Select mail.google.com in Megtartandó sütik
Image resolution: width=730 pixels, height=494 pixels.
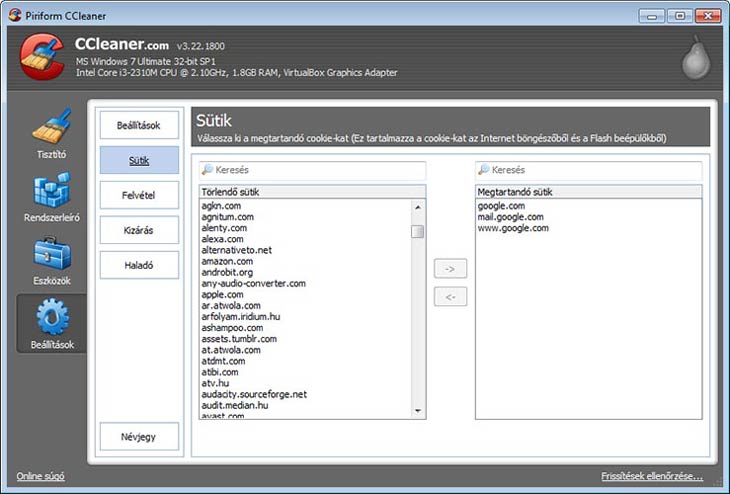coord(510,217)
